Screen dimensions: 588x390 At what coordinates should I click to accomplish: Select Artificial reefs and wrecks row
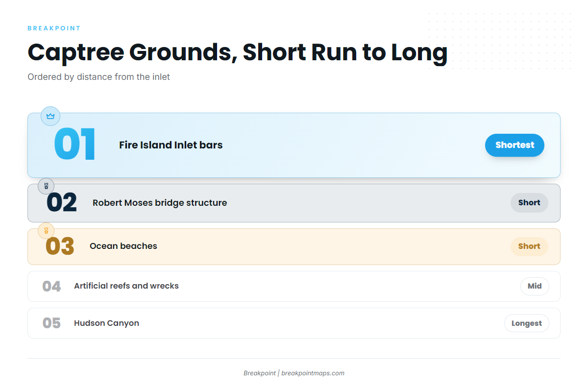[x=294, y=286]
